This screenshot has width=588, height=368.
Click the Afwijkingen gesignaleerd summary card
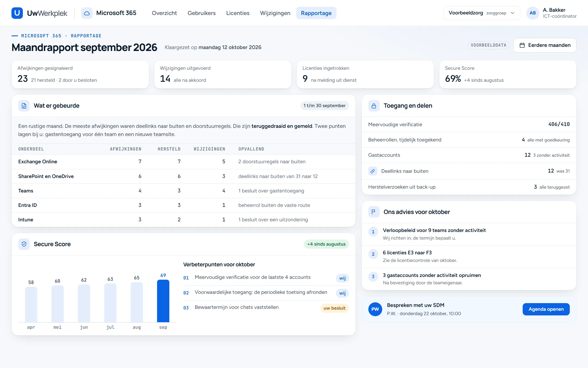pos(80,74)
